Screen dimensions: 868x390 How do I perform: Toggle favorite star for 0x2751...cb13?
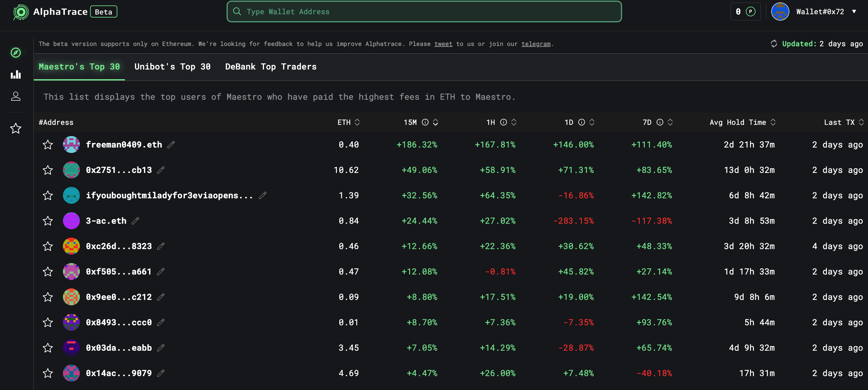click(x=48, y=170)
